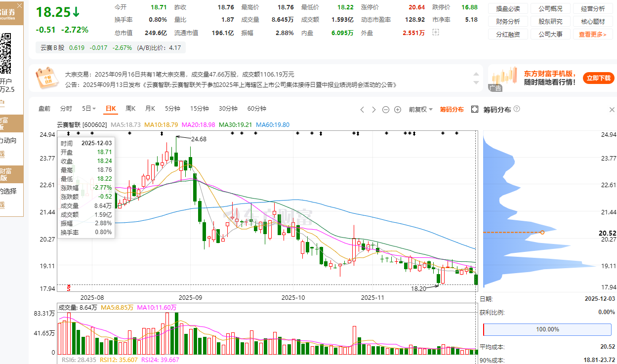Click the 100.00% profit ratio bar
The width and height of the screenshot is (617, 364).
tap(547, 329)
